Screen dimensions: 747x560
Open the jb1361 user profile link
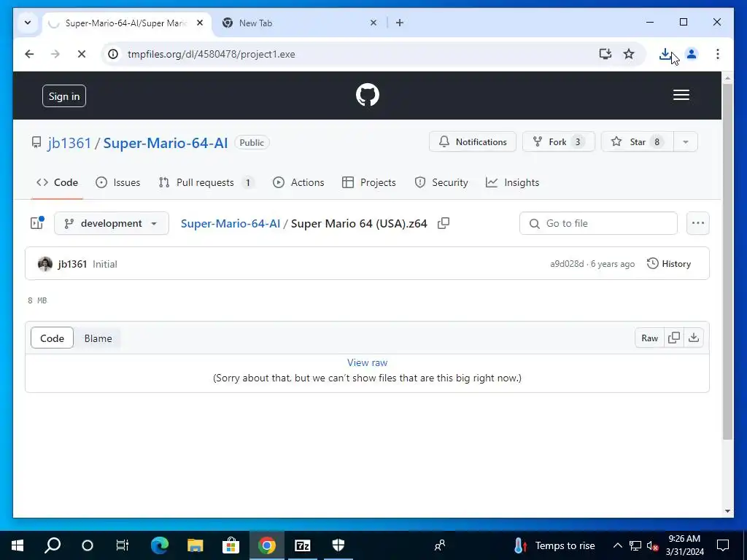[69, 143]
